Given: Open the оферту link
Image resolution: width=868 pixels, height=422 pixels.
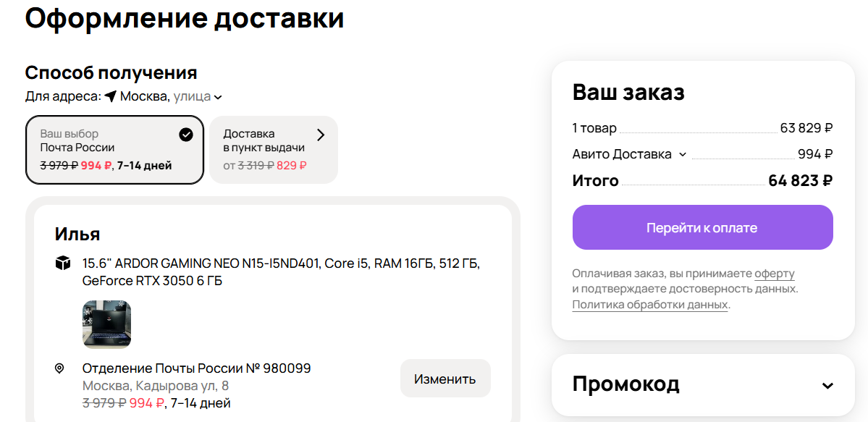Looking at the screenshot, I should 774,274.
